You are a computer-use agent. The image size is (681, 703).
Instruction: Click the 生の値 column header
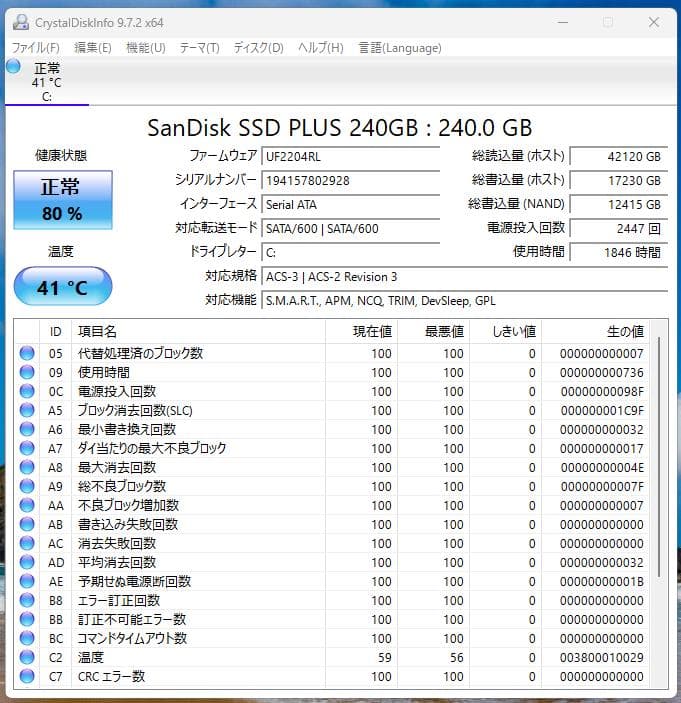click(x=595, y=331)
